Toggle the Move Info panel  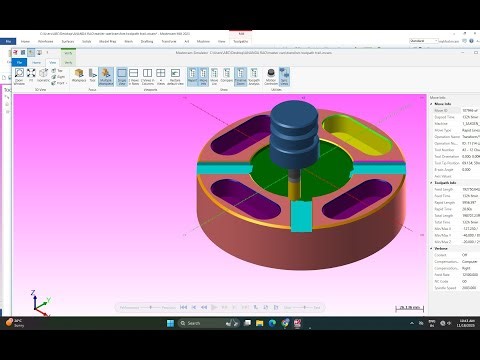[203, 77]
